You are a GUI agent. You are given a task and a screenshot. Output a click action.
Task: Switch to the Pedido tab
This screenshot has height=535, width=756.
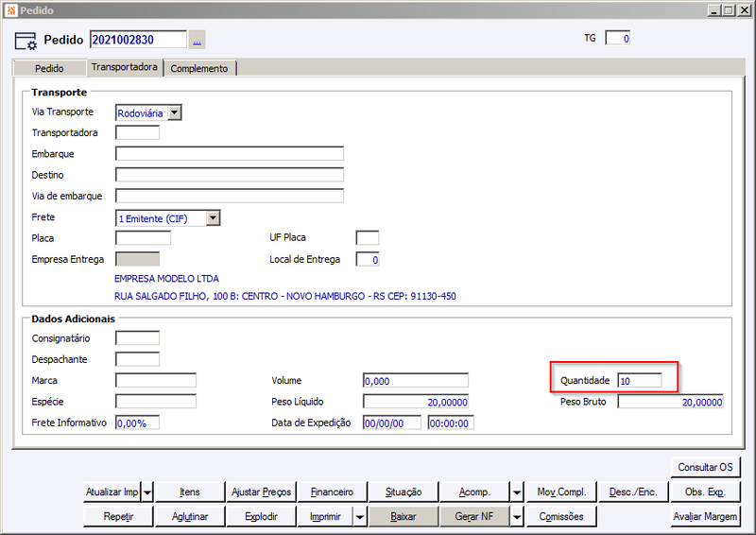(49, 68)
